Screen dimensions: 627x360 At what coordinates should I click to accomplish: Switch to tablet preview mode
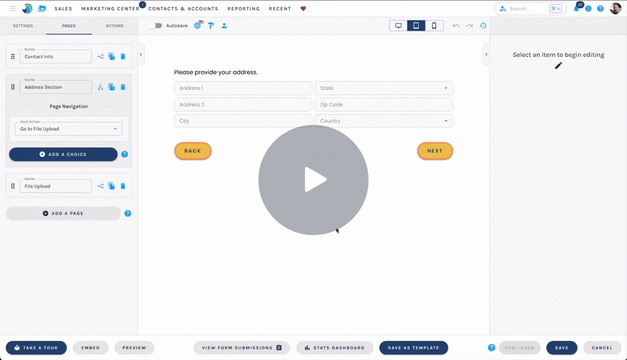click(416, 26)
